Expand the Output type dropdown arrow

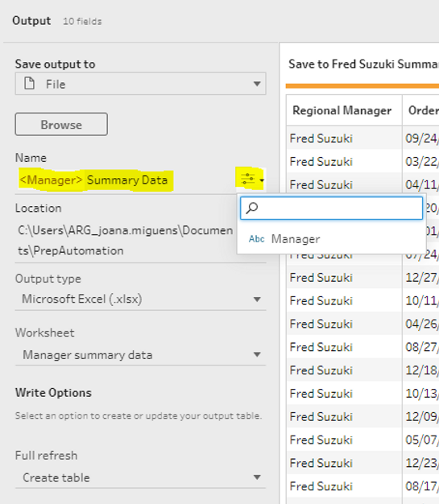pos(257,300)
